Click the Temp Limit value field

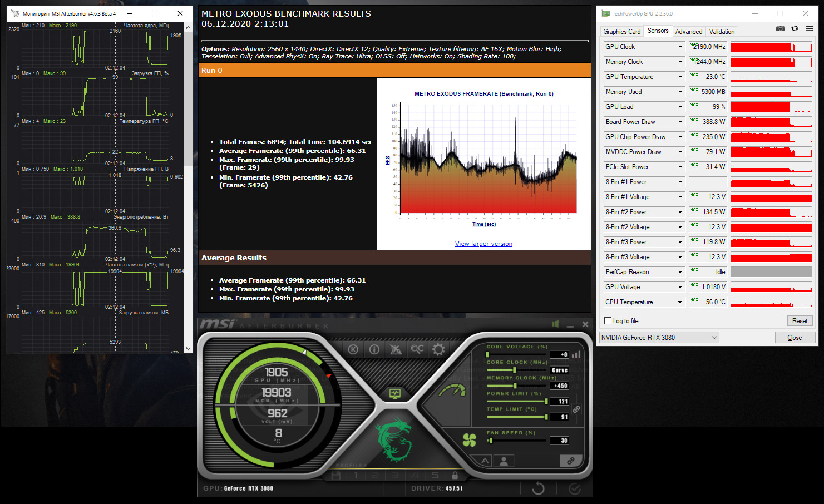[559, 417]
